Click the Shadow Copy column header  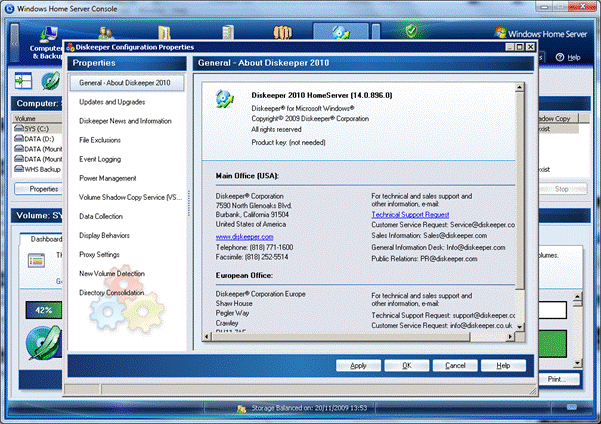[558, 118]
